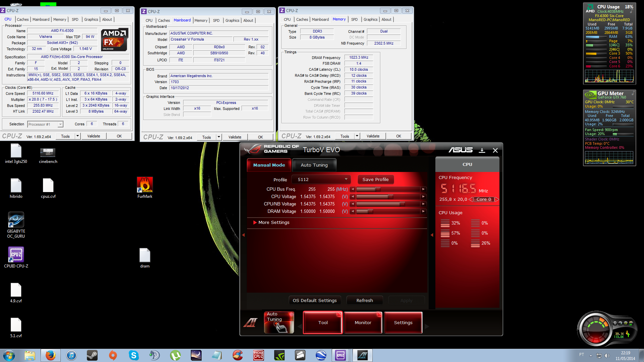Open the intel 3gts250 desktop file
This screenshot has width=644, height=362.
pos(16,154)
